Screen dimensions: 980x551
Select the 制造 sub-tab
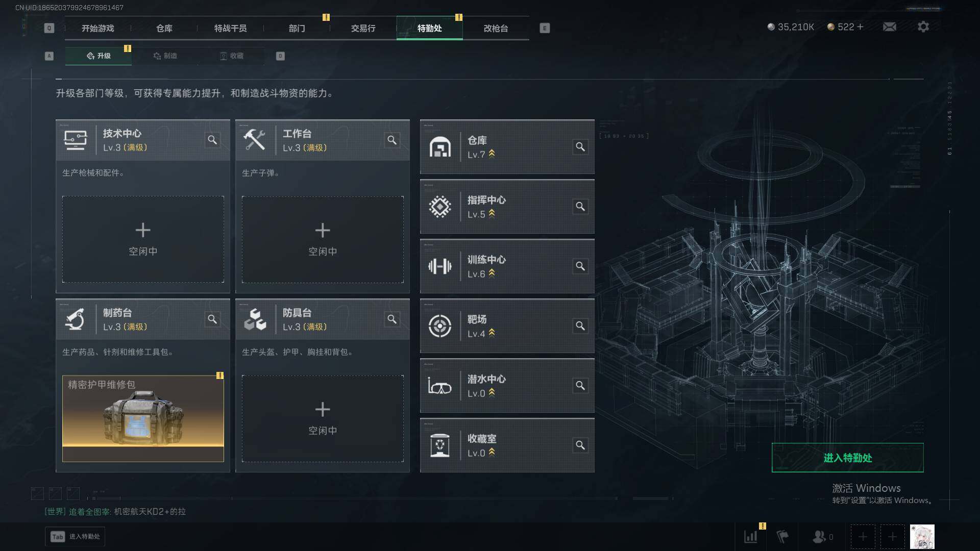(x=165, y=56)
